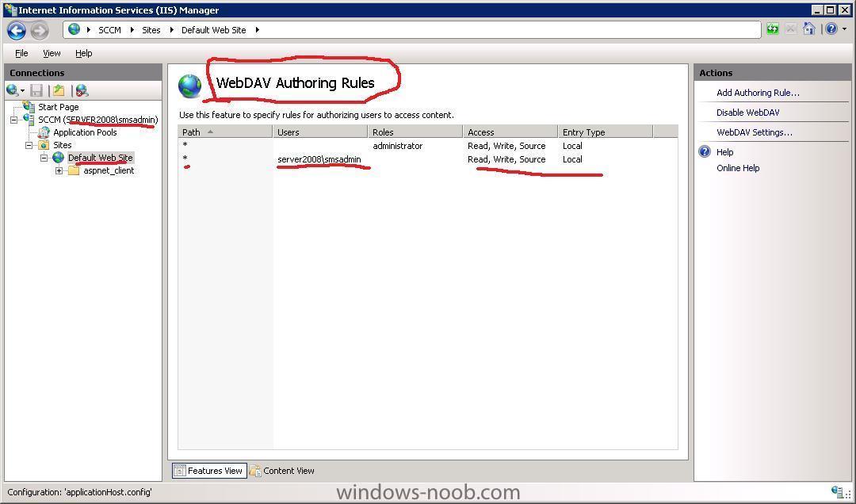Image resolution: width=856 pixels, height=504 pixels.
Task: Open the File menu
Action: 21,53
